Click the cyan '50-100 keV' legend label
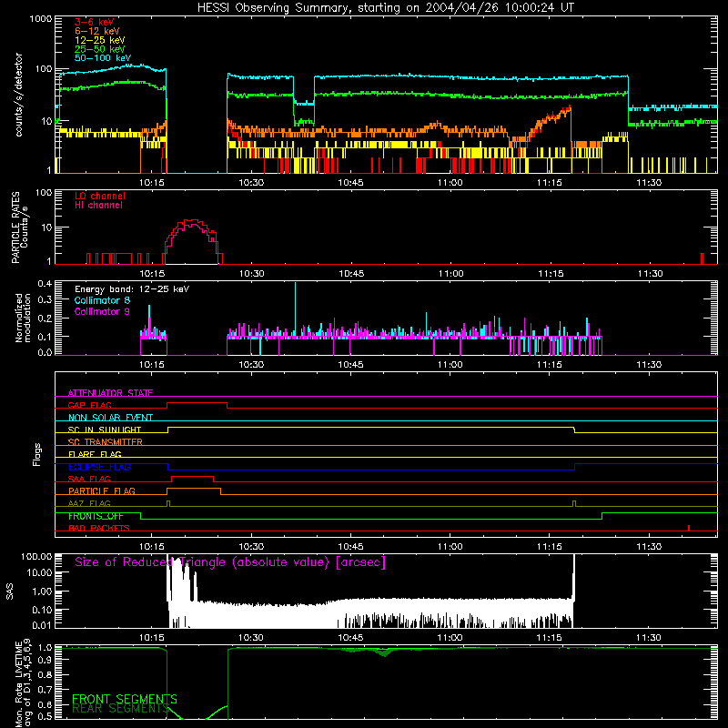This screenshot has width=728, height=728. coord(103,58)
